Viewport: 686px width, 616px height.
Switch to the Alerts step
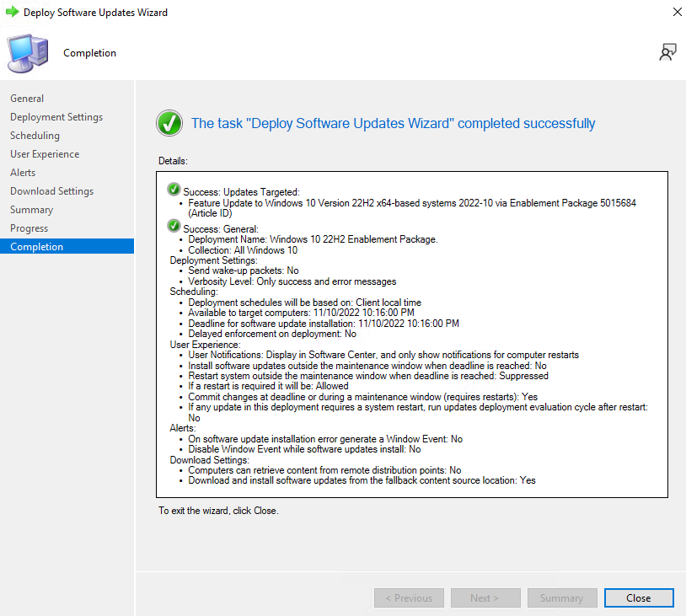tap(23, 173)
